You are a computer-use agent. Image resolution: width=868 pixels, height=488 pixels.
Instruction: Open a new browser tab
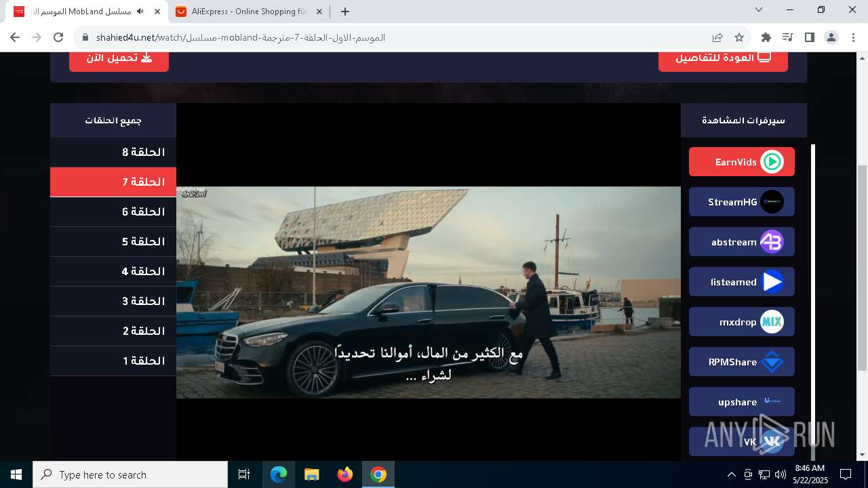345,12
